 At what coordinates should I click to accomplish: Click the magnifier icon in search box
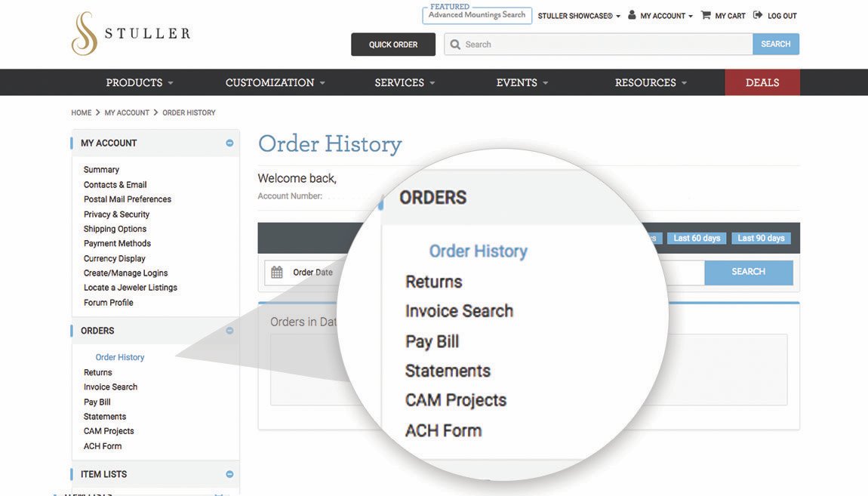point(455,45)
